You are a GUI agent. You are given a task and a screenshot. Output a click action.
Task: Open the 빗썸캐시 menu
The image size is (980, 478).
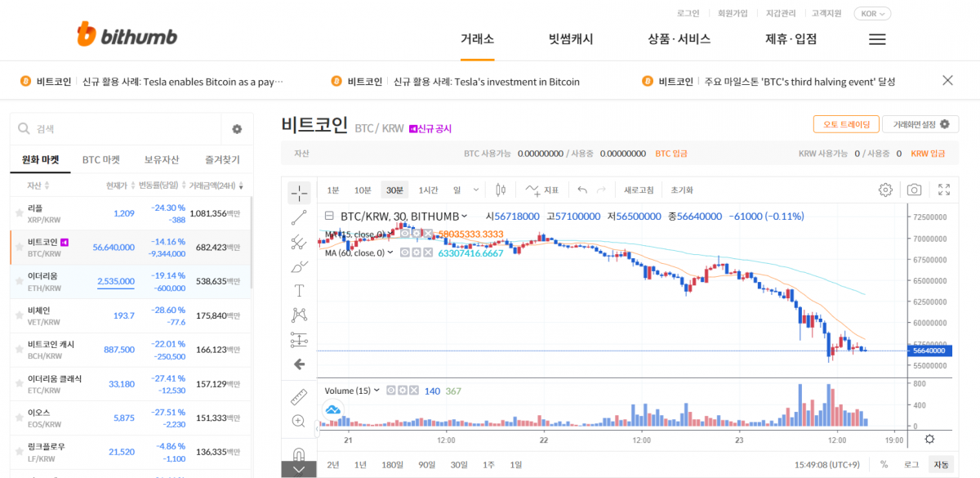571,38
